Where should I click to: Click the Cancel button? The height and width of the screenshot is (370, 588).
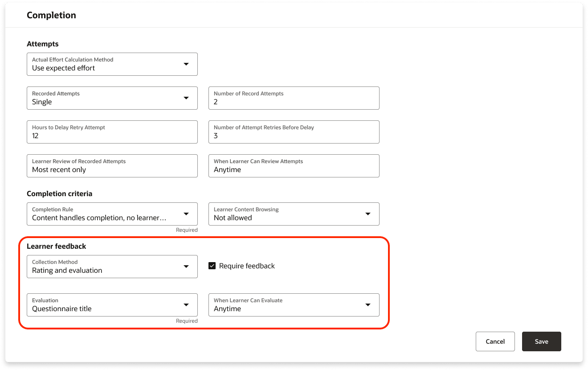point(495,341)
